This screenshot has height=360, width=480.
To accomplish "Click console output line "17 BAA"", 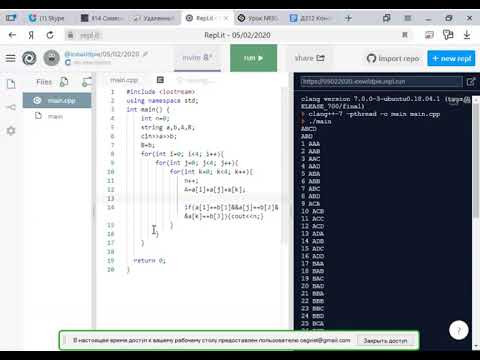I will 312,264.
